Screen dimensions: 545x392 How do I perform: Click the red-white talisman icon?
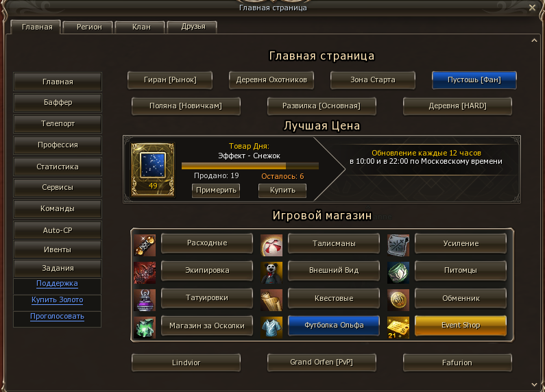click(271, 245)
